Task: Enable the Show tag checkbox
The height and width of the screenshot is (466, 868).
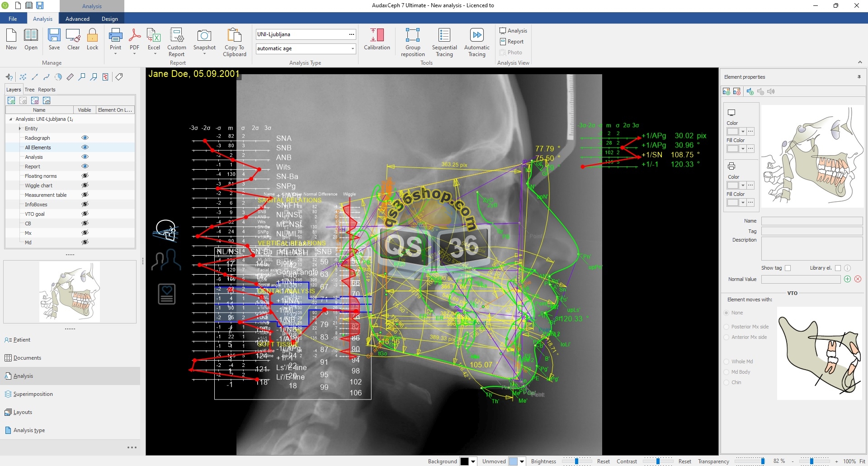Action: [x=788, y=268]
